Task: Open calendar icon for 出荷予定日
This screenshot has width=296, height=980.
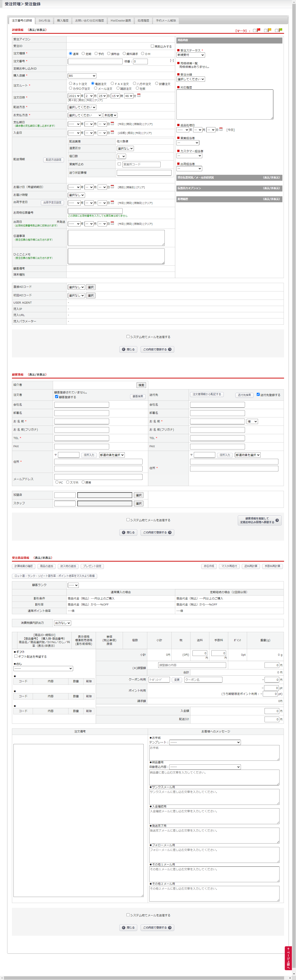Action: [112, 202]
